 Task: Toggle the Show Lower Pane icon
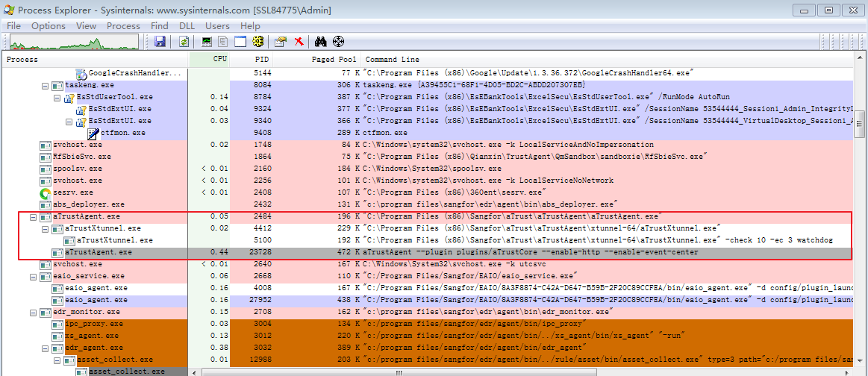(240, 42)
